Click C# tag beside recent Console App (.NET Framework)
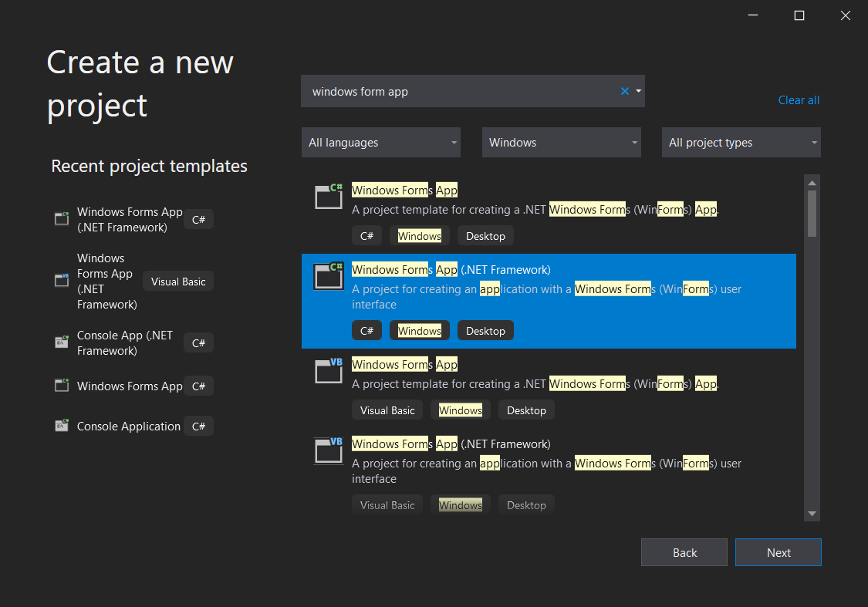868x607 pixels. click(198, 343)
